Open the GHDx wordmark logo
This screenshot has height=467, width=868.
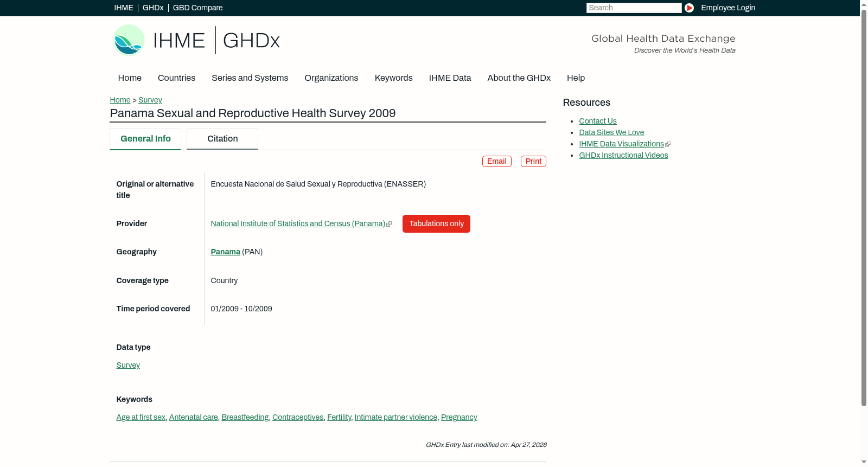251,41
